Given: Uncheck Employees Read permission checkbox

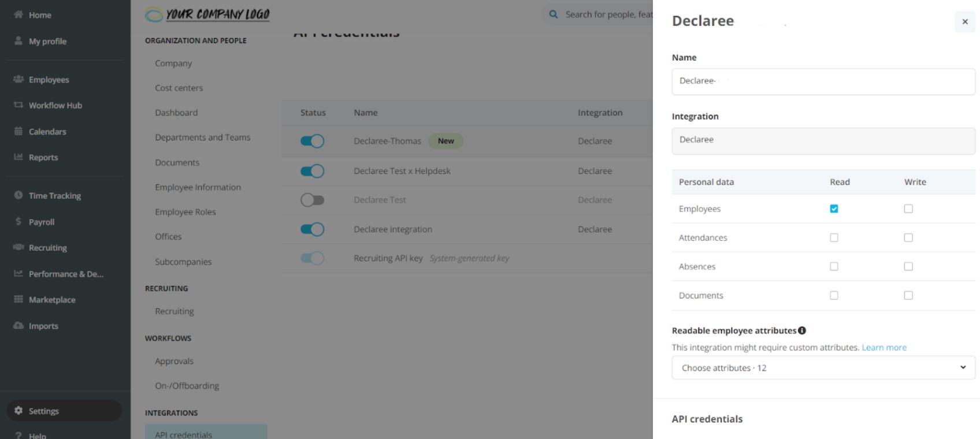Looking at the screenshot, I should pos(834,209).
